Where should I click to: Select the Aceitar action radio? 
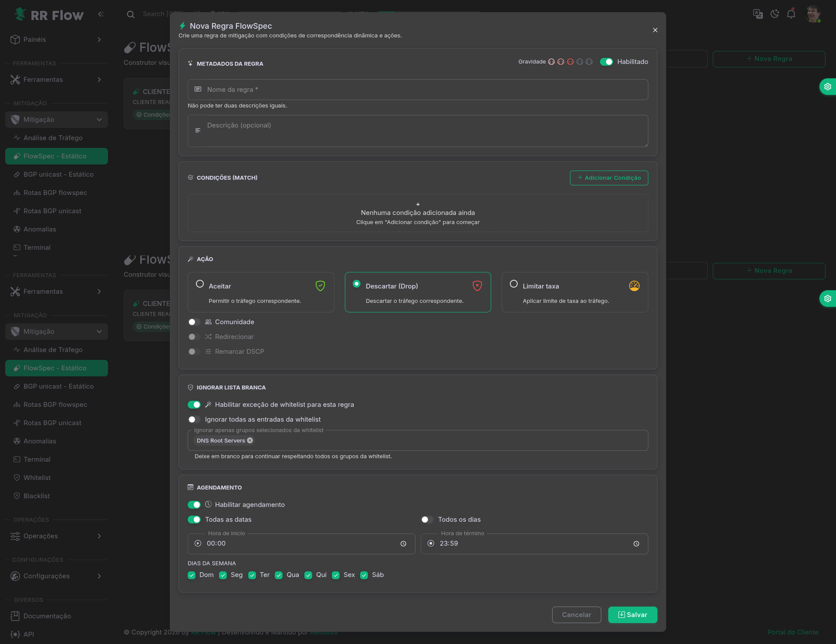click(200, 284)
